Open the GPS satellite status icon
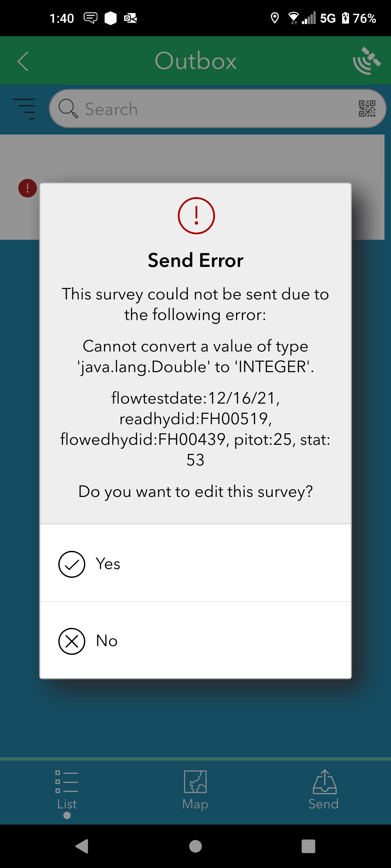Viewport: 391px width, 868px height. (366, 61)
